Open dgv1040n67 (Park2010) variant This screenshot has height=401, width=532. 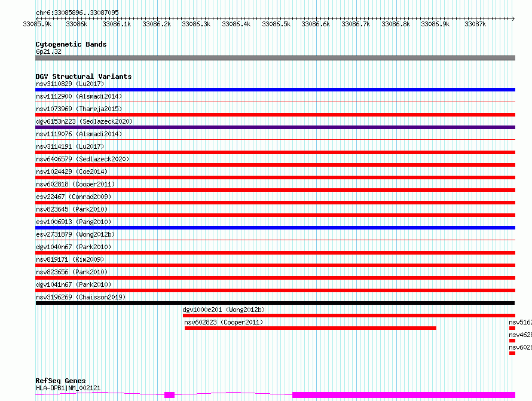(x=74, y=247)
